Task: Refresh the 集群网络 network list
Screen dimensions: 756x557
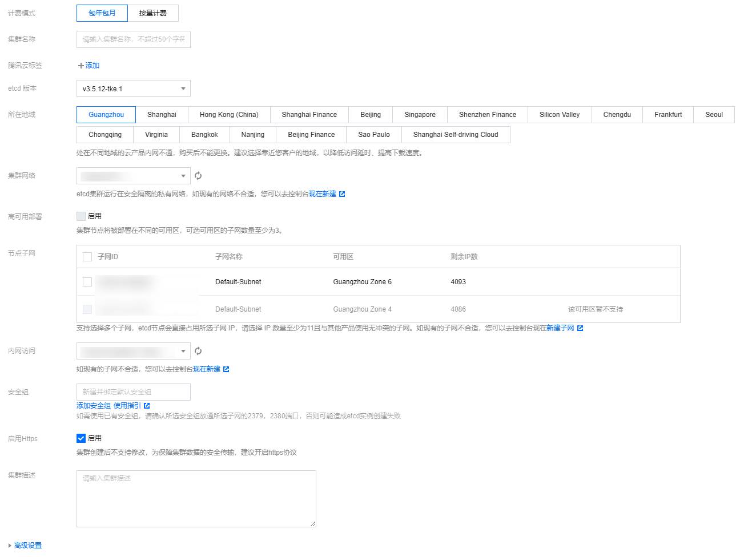Action: [x=198, y=176]
